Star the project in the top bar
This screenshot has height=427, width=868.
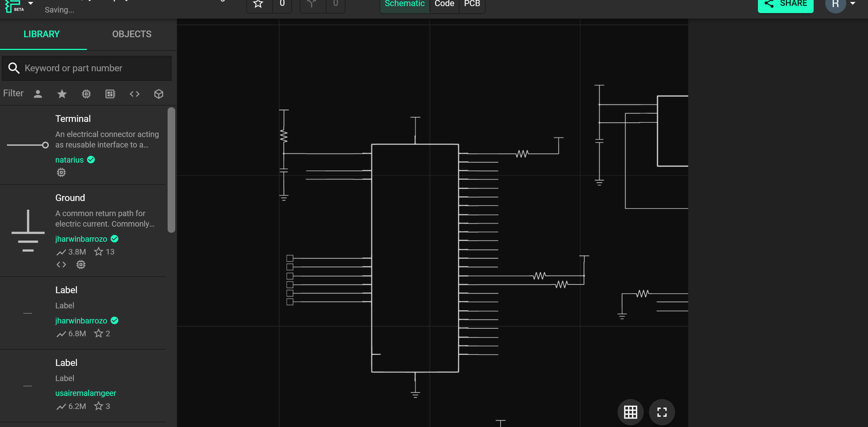click(259, 4)
